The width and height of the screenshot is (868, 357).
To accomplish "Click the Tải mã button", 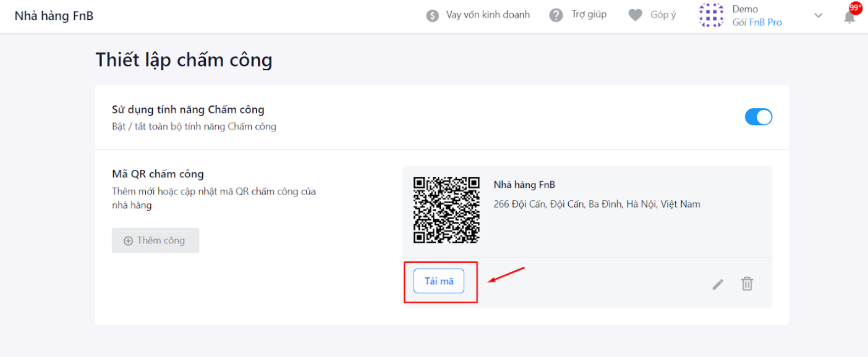I will tap(439, 281).
